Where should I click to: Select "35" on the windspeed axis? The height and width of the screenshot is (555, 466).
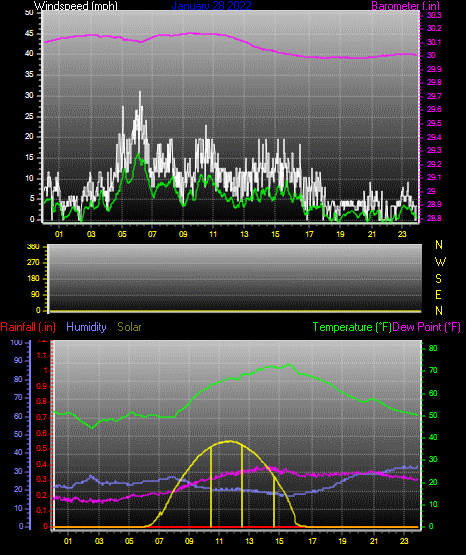point(29,75)
